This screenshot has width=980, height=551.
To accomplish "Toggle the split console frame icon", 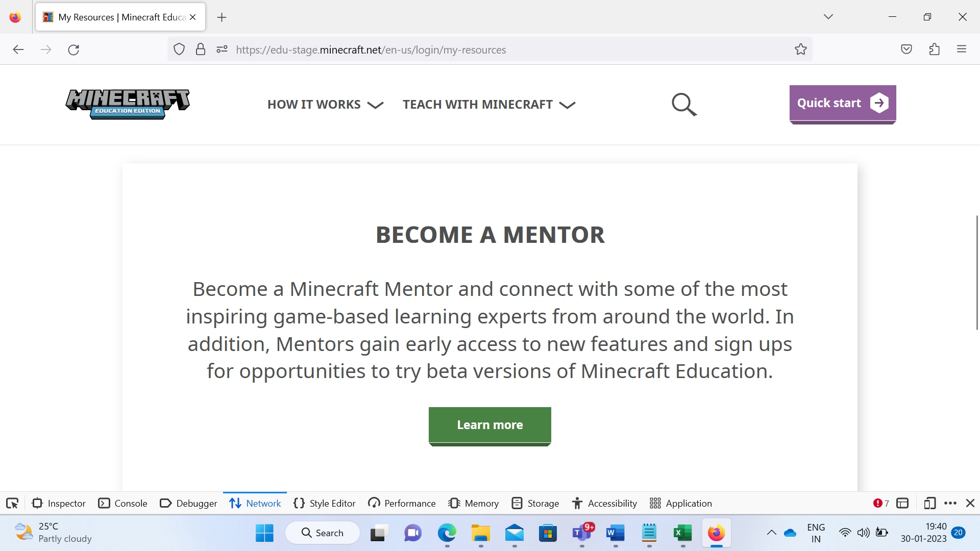I will (x=902, y=504).
